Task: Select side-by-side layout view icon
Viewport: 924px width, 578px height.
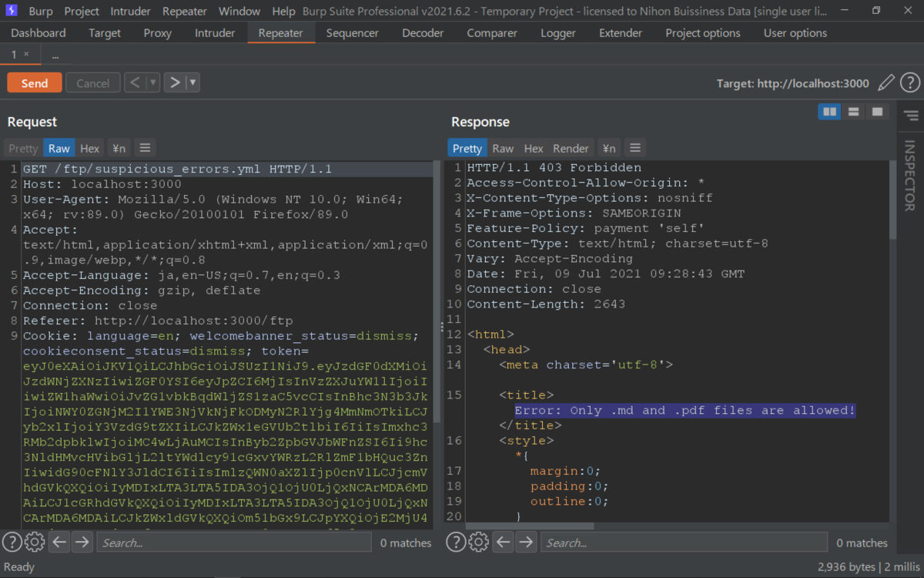Action: point(829,113)
